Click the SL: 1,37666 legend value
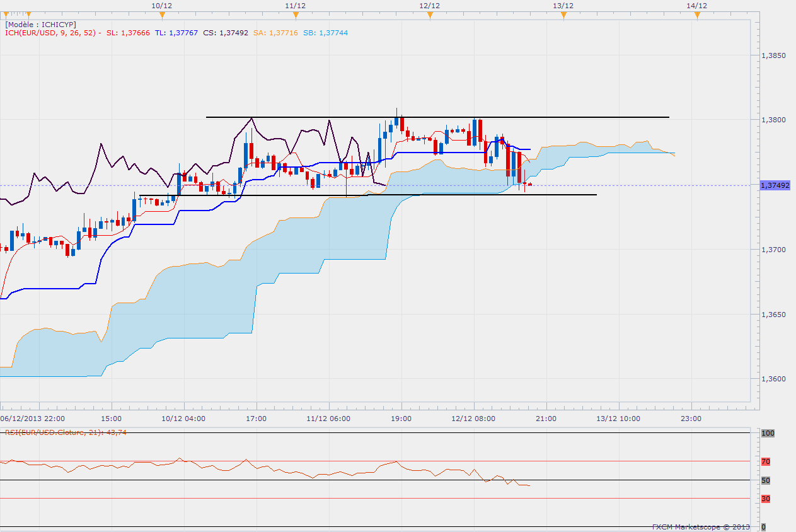The height and width of the screenshot is (532, 796). 129,33
